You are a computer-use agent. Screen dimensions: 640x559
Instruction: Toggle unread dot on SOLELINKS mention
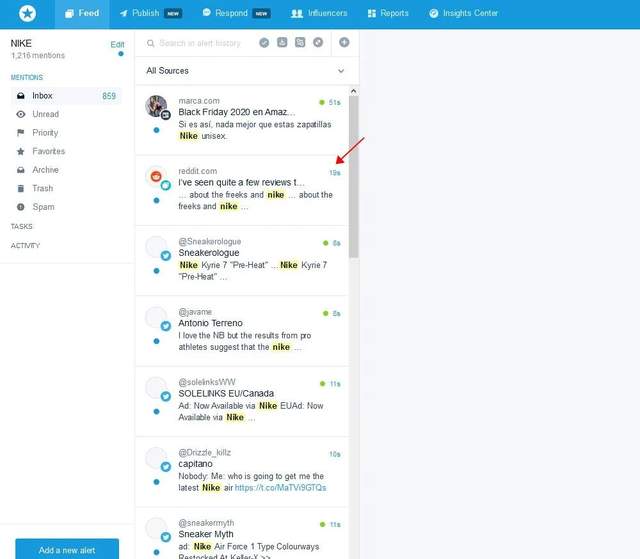(156, 411)
